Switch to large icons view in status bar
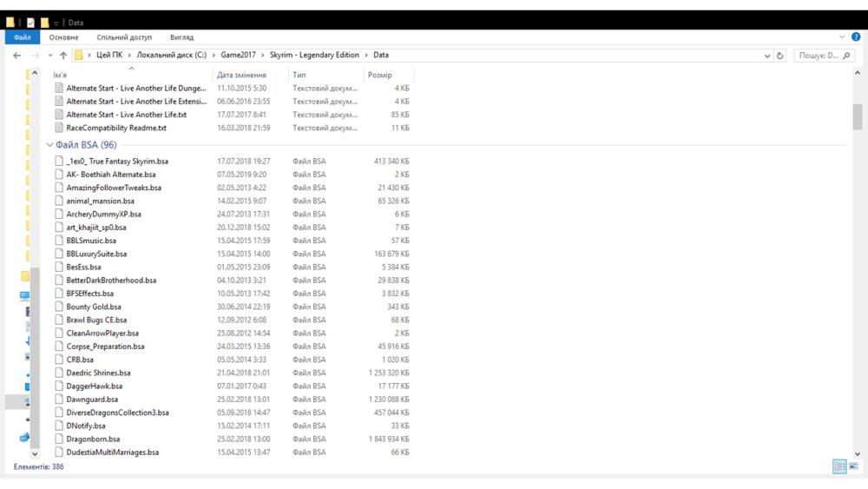 pos(853,466)
